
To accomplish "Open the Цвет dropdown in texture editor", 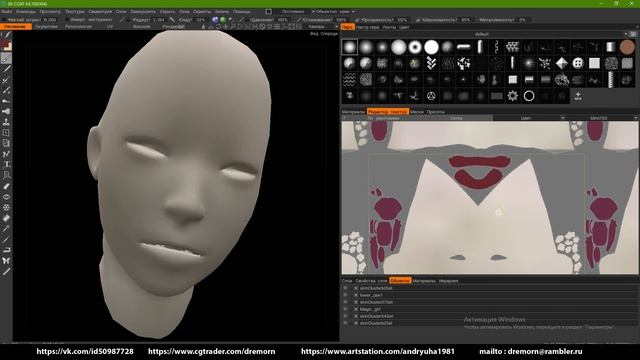I will point(529,118).
